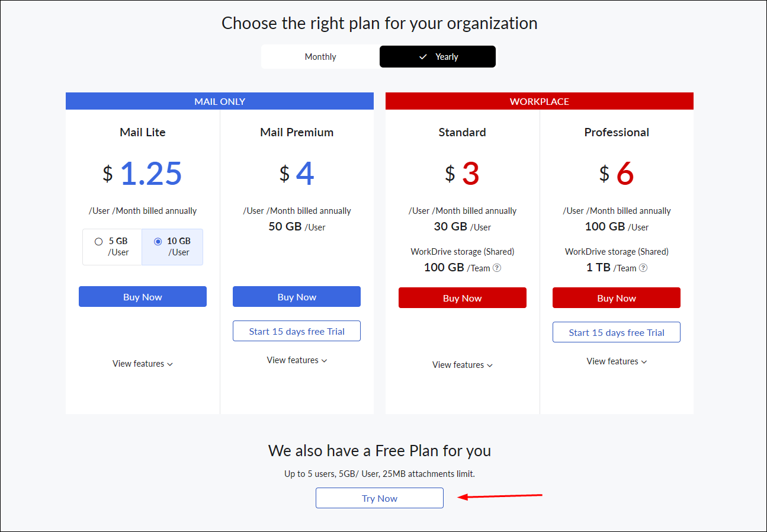Buy the Mail Premium plan
The height and width of the screenshot is (532, 767).
pyautogui.click(x=297, y=297)
